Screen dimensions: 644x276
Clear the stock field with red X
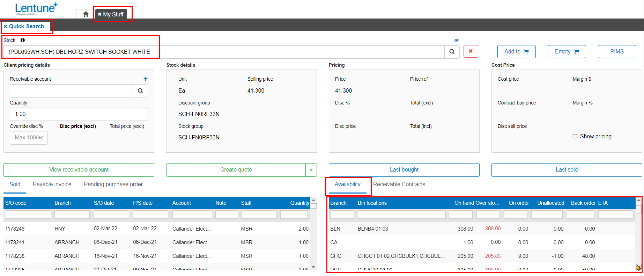471,51
